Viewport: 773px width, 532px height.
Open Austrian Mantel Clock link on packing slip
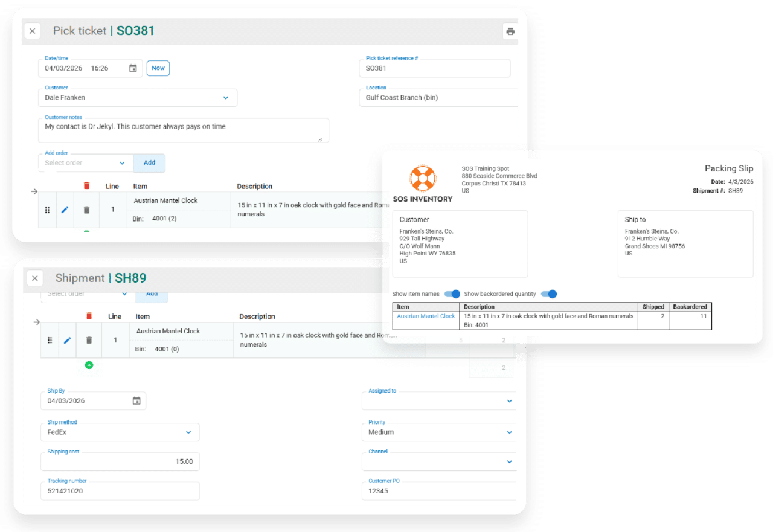point(426,316)
